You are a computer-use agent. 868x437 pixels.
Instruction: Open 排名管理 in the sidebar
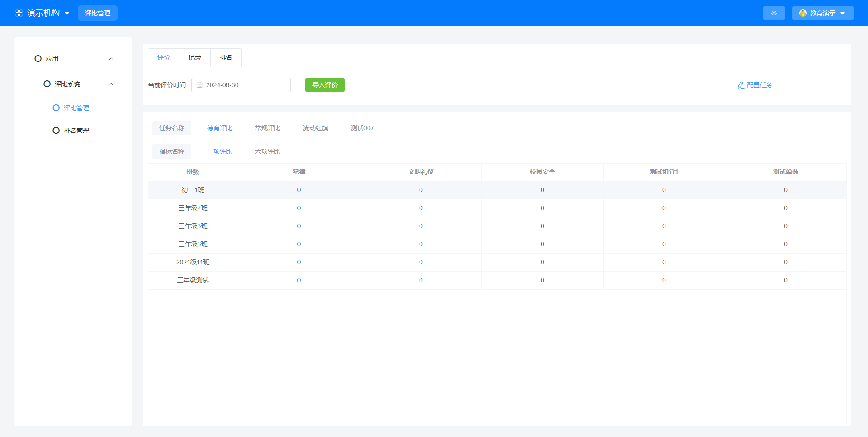pos(76,131)
